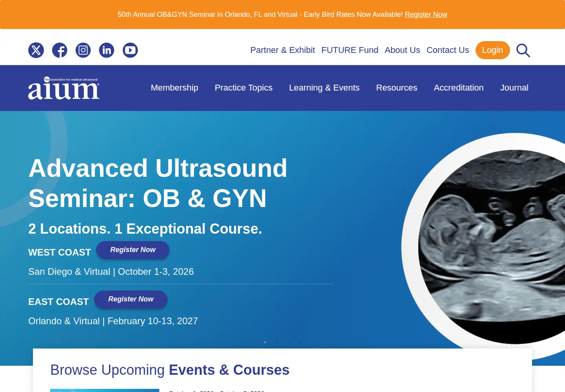The width and height of the screenshot is (565, 392).
Task: Click the 'Advanced Ultrasound Seminar: OB & GYN' heading
Action: (158, 183)
